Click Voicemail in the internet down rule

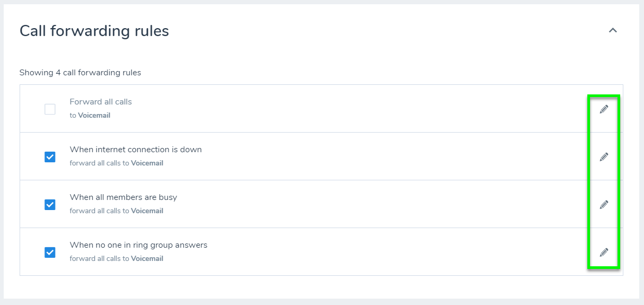147,163
